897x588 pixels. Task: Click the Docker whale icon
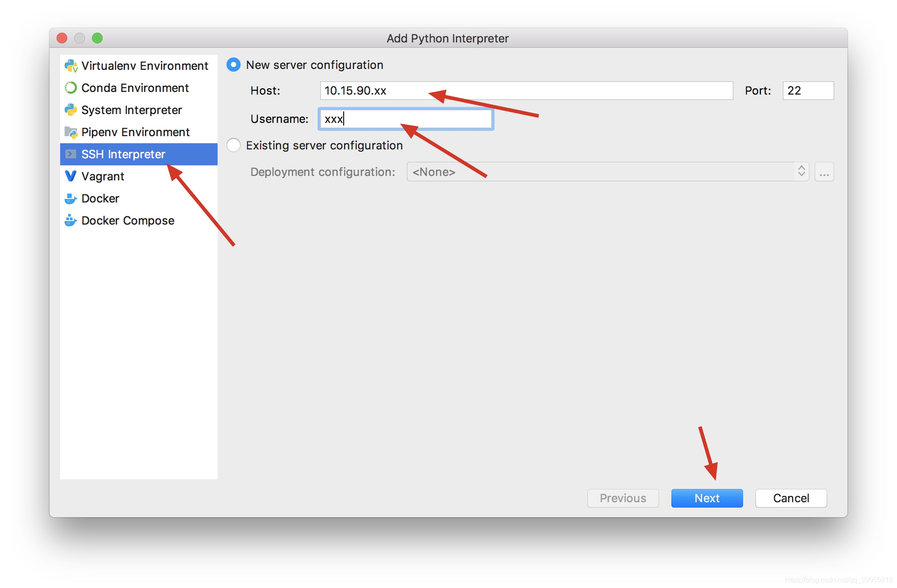(x=71, y=199)
